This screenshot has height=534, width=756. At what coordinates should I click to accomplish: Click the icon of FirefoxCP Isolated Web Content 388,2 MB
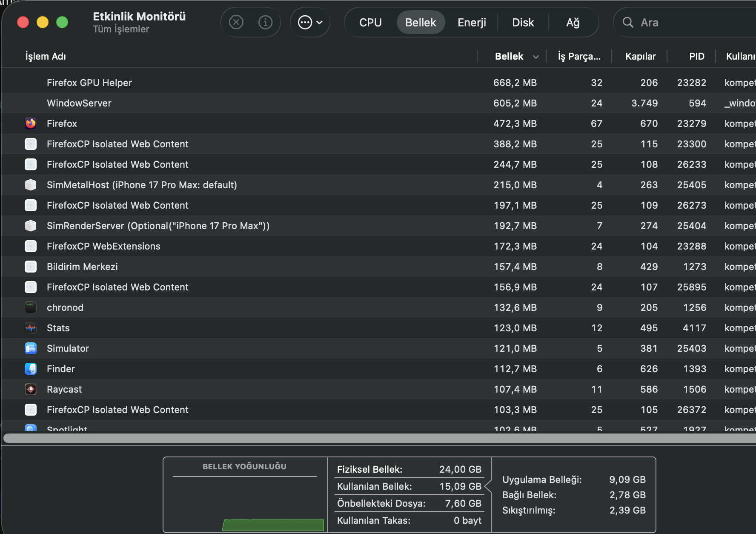tap(31, 144)
